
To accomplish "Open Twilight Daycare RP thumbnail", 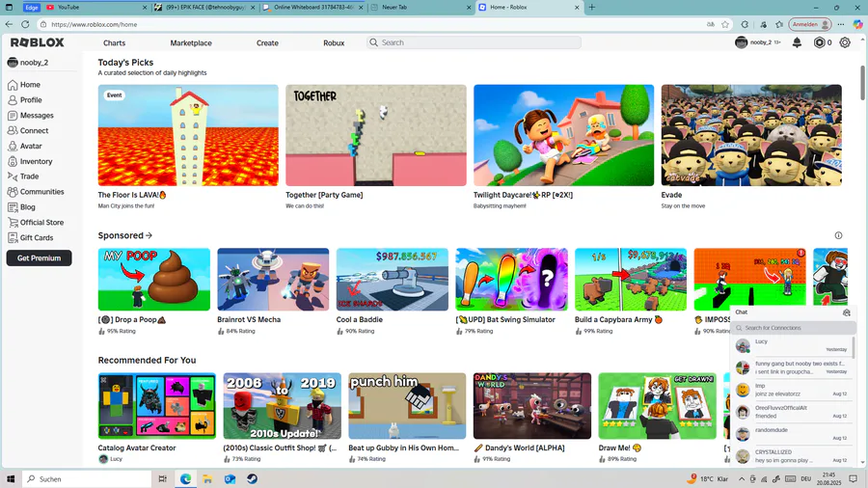I will tap(563, 135).
